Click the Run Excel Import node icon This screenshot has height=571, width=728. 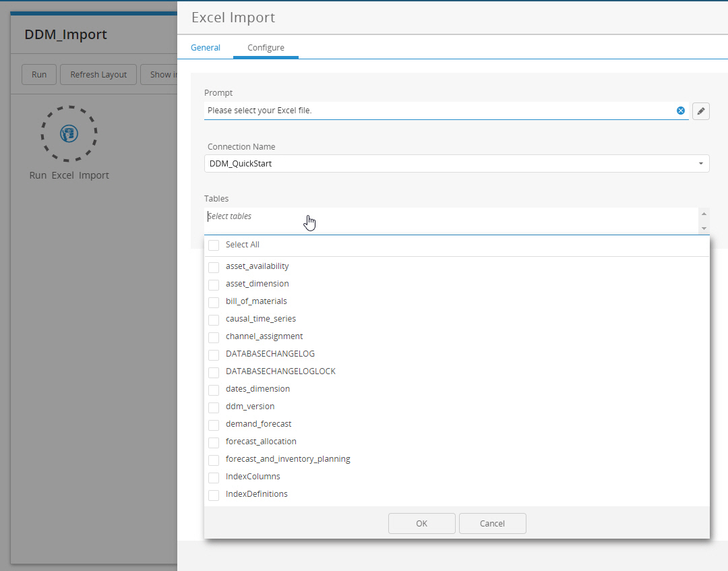(x=69, y=133)
